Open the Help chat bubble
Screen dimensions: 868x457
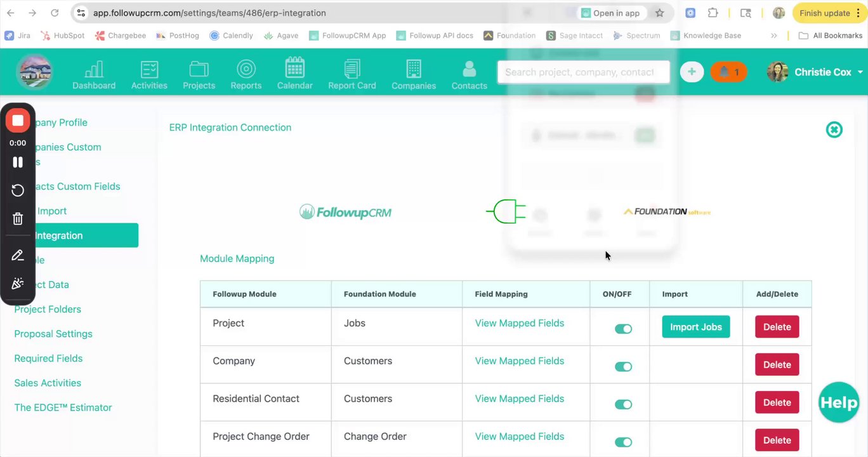[x=838, y=402]
